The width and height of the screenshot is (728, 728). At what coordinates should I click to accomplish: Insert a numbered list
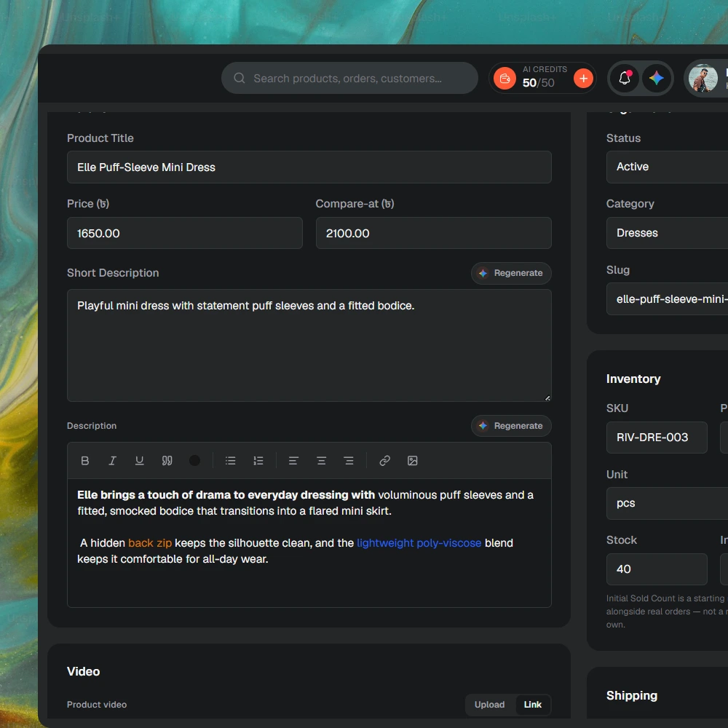[258, 461]
